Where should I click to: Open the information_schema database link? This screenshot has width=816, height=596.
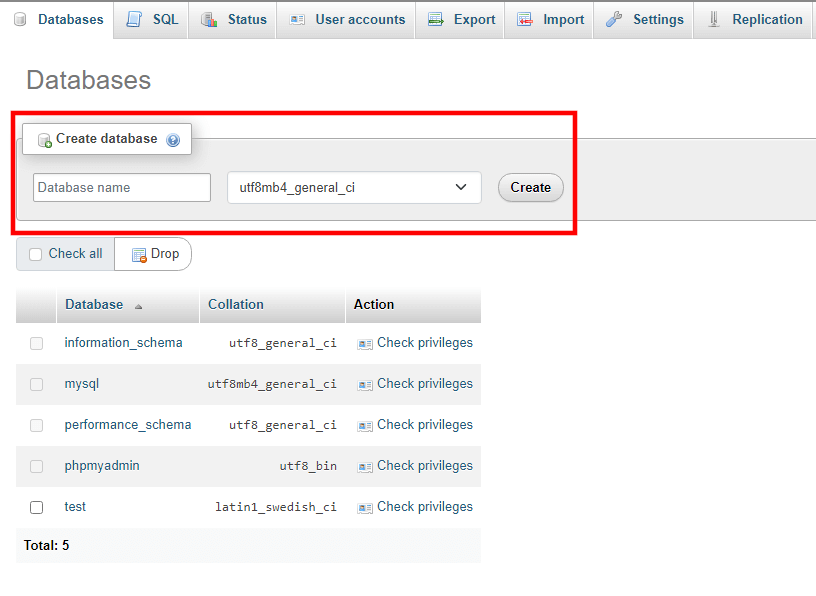[123, 343]
